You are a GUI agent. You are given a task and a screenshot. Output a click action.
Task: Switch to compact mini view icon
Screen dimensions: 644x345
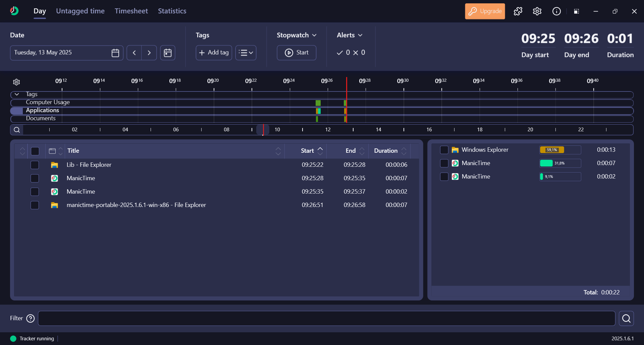[x=576, y=11]
